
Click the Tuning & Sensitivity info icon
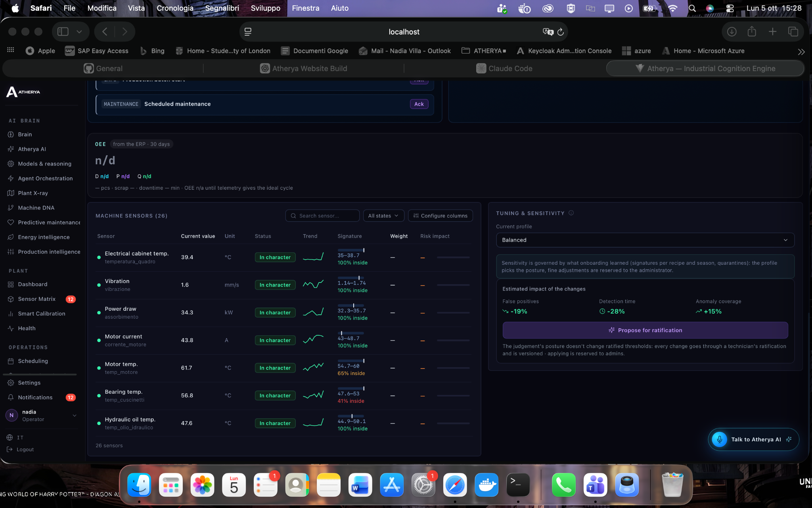[x=571, y=213]
